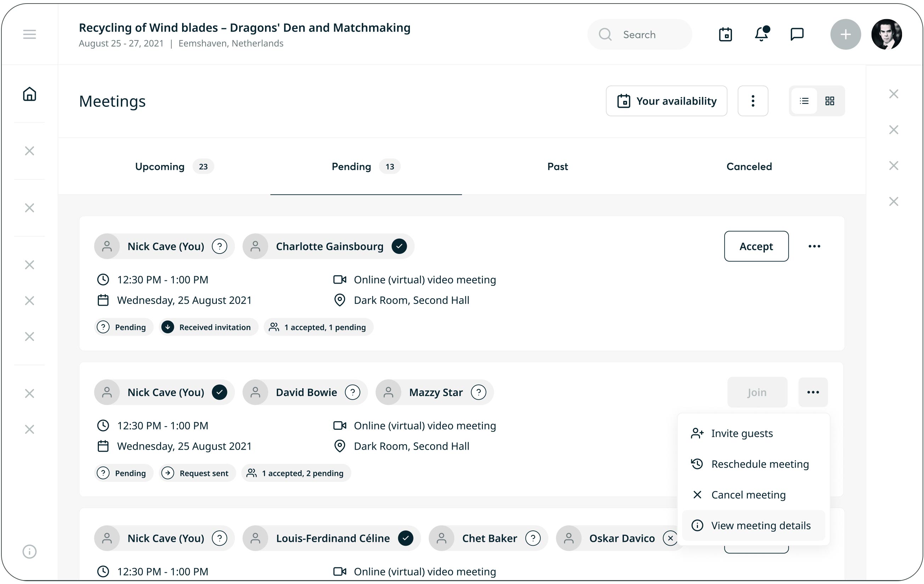Viewport: 924px width, 584px height.
Task: Switch to list view
Action: 804,101
